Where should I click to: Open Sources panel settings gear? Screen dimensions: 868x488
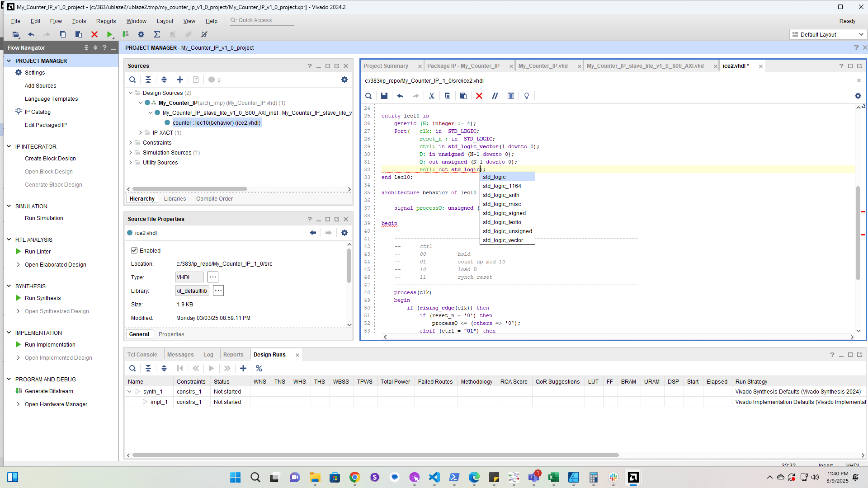click(344, 80)
